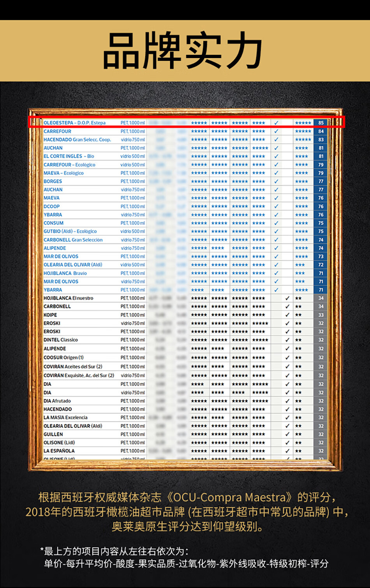Click the HOJIBLANCA Bravío brand name
Viewport: 370px width, 588px height.
[65, 273]
